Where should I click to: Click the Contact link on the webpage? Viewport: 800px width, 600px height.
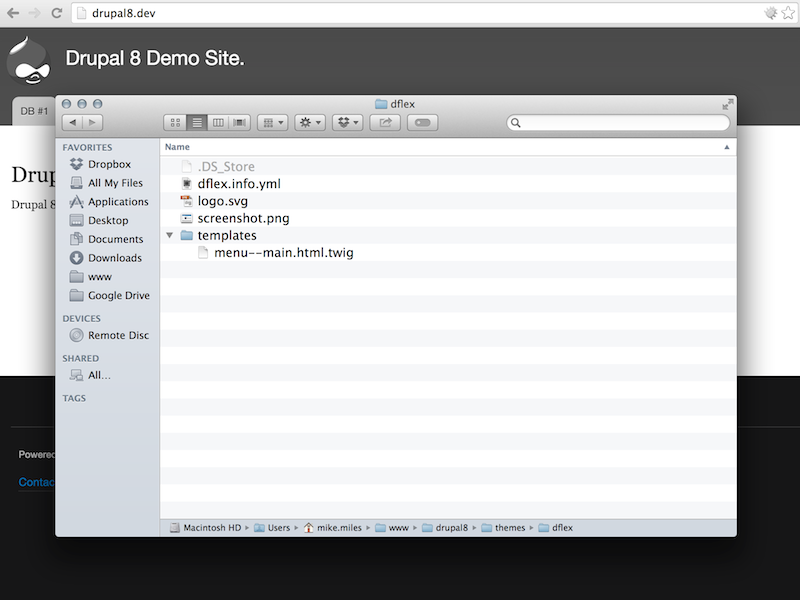pos(35,482)
